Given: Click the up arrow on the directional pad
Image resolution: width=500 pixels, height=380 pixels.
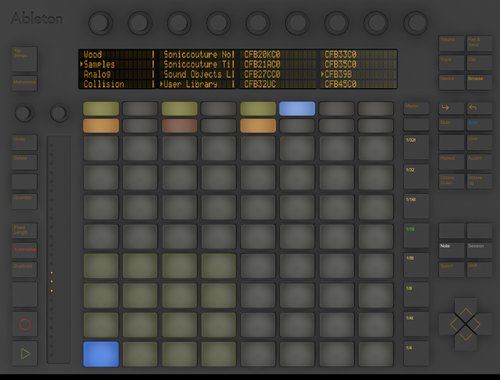Looking at the screenshot, I should pos(465,308).
